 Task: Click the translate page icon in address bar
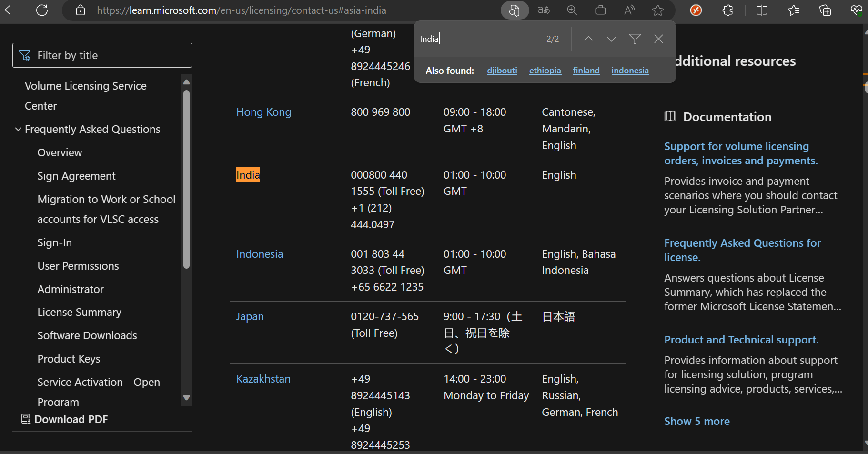(x=544, y=10)
